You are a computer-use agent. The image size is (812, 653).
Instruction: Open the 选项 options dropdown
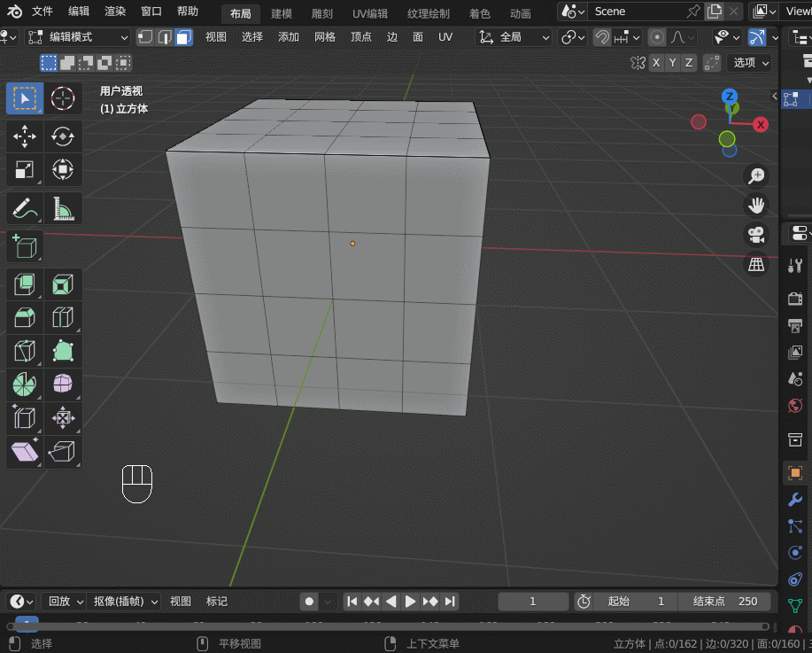point(750,63)
